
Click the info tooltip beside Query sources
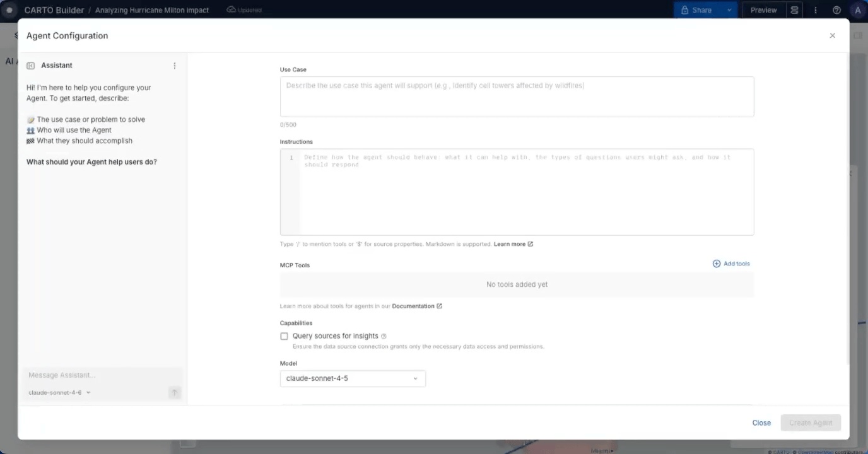(384, 336)
